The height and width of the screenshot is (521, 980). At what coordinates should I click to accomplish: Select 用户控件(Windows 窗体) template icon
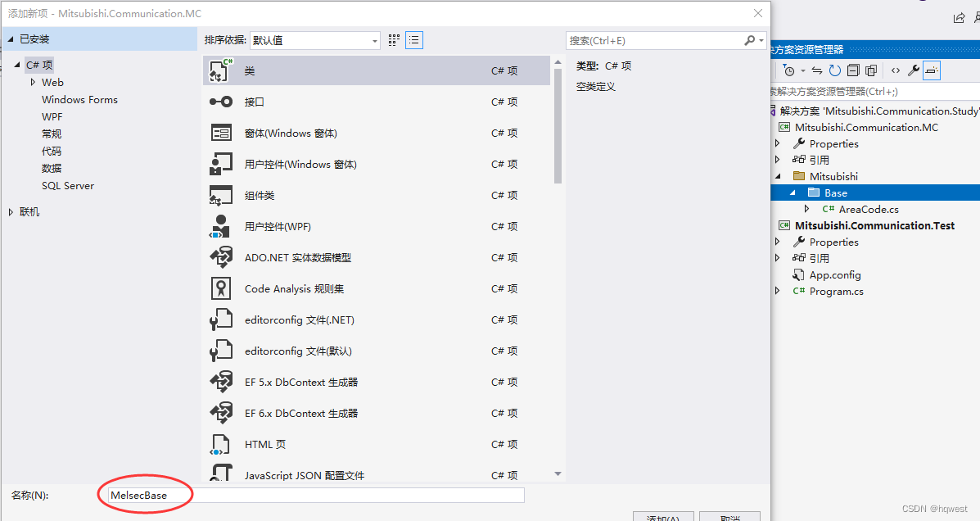[220, 164]
